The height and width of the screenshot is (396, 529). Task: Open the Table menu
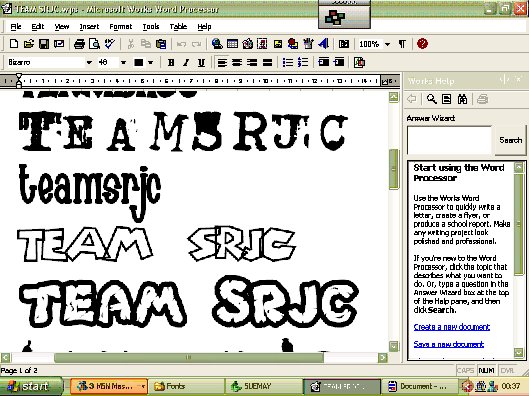(x=178, y=26)
